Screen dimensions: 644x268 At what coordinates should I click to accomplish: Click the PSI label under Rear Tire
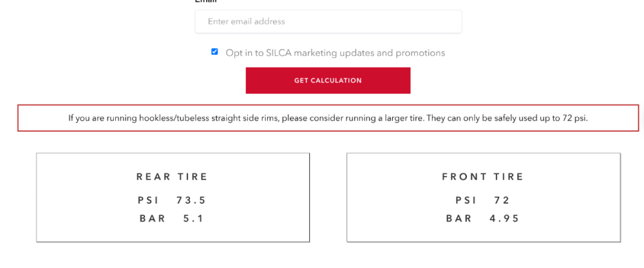[x=148, y=200]
